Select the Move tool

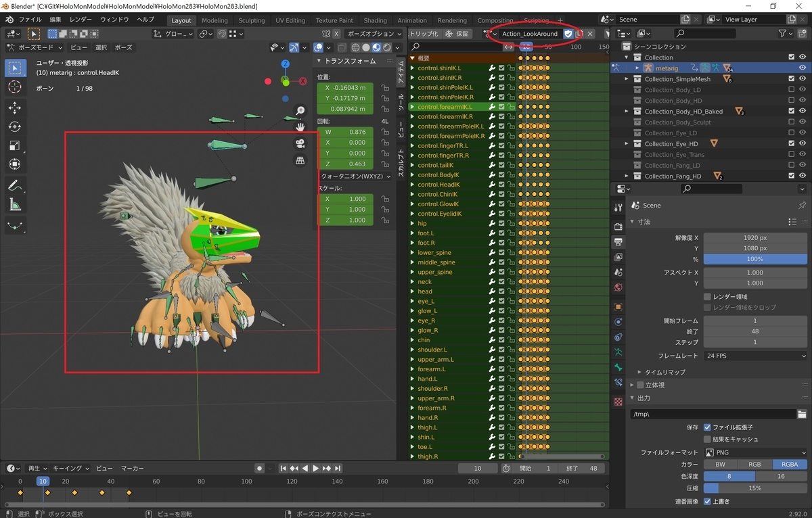pyautogui.click(x=16, y=108)
